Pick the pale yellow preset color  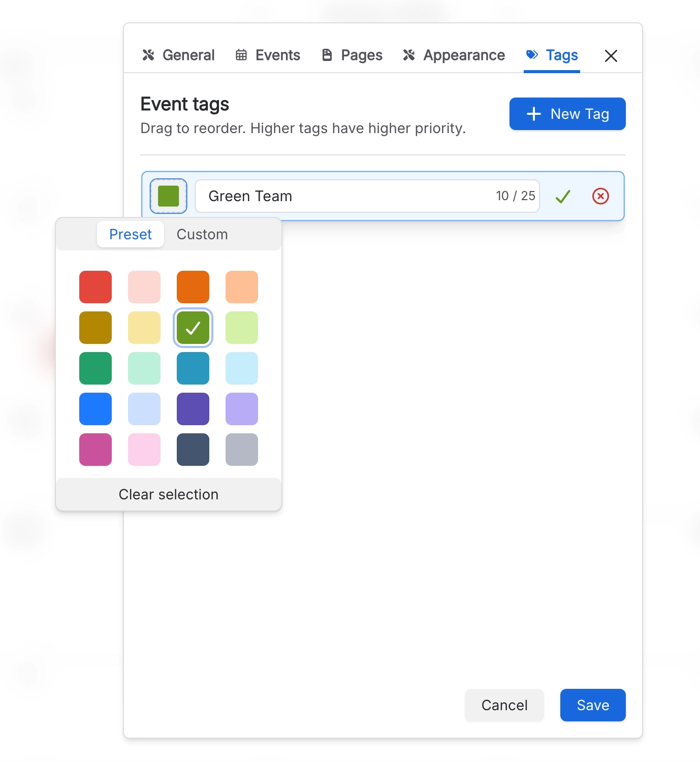click(x=144, y=328)
